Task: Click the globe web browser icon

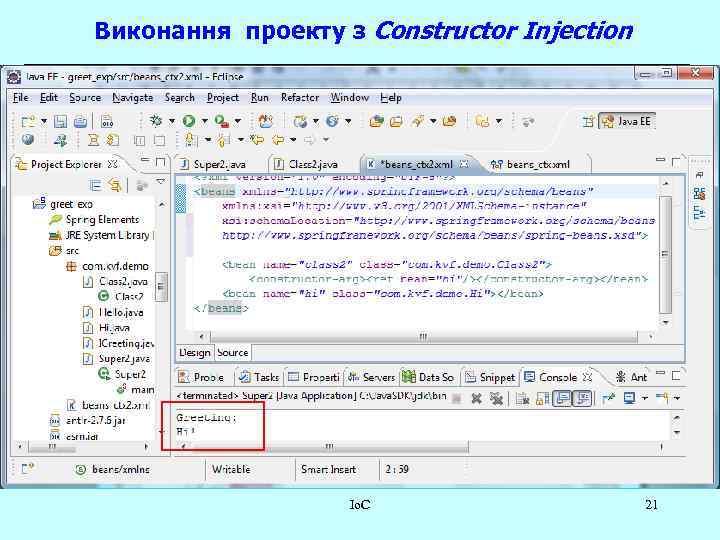Action: 28,140
